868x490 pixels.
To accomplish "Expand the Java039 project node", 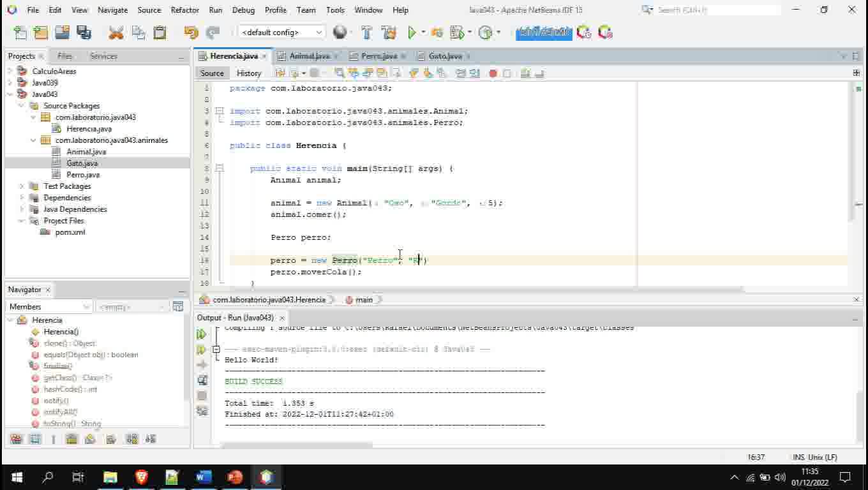I will pyautogui.click(x=10, y=83).
